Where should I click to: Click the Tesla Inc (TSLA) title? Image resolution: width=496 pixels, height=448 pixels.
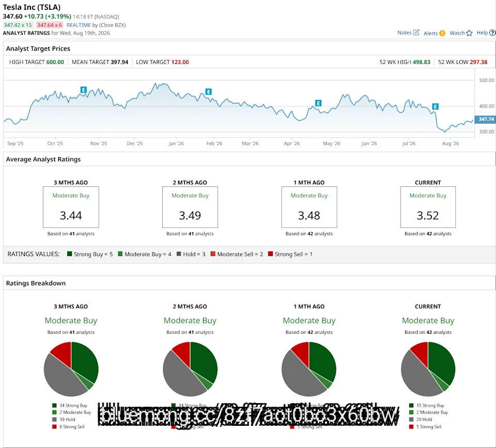click(32, 7)
